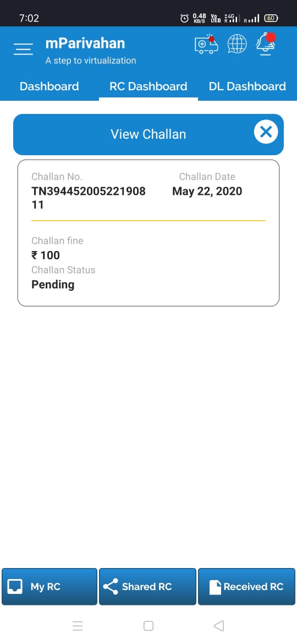The height and width of the screenshot is (644, 297).
Task: Click the View Challan header bar
Action: 148,134
